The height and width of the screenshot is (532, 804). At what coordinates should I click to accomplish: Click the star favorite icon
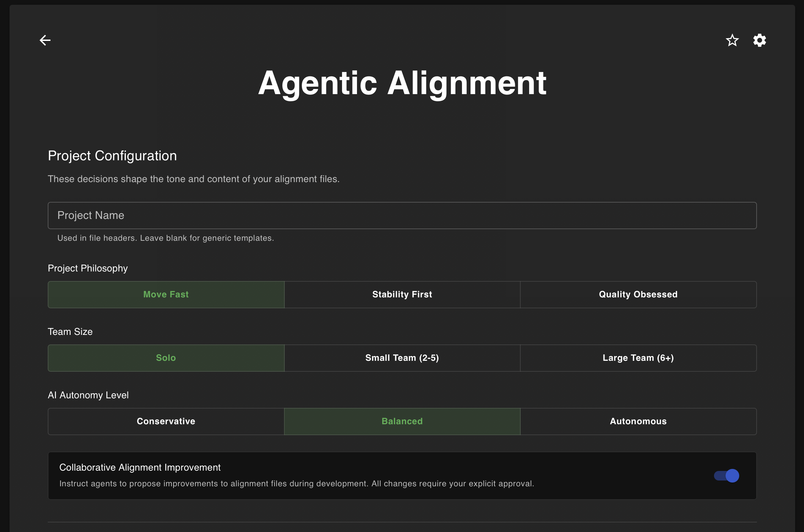tap(732, 40)
